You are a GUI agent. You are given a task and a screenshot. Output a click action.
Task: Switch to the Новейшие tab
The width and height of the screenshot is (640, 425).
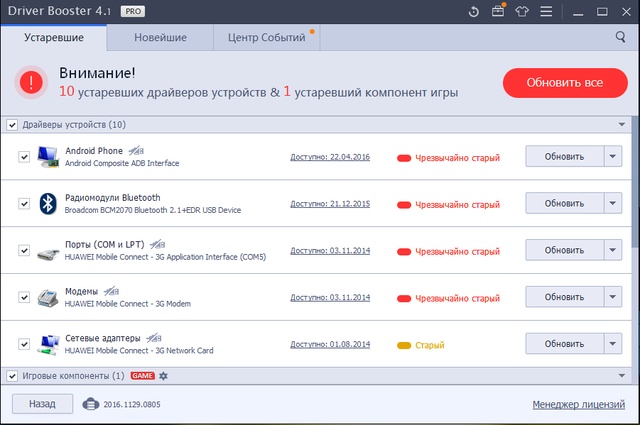[x=160, y=38]
